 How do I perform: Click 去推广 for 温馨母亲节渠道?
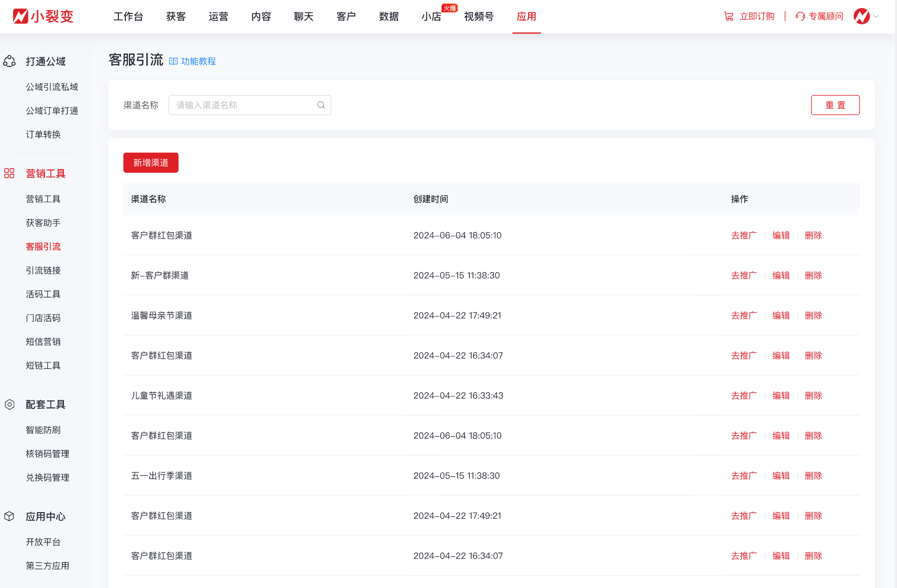point(744,315)
